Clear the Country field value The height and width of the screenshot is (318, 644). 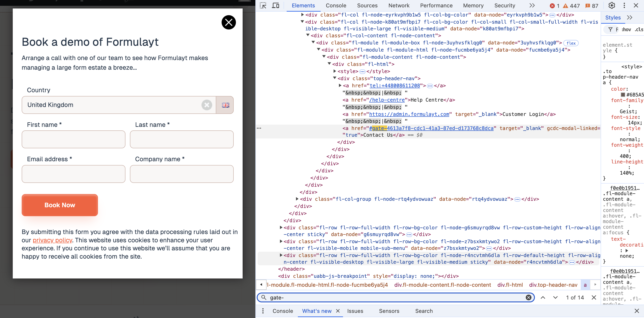coord(207,105)
